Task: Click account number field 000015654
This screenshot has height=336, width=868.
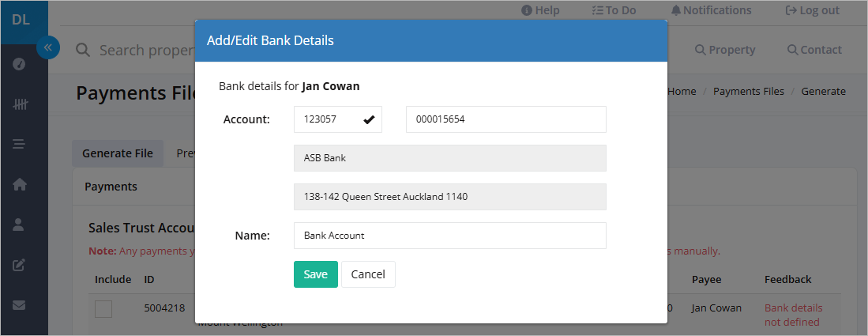Action: point(506,119)
